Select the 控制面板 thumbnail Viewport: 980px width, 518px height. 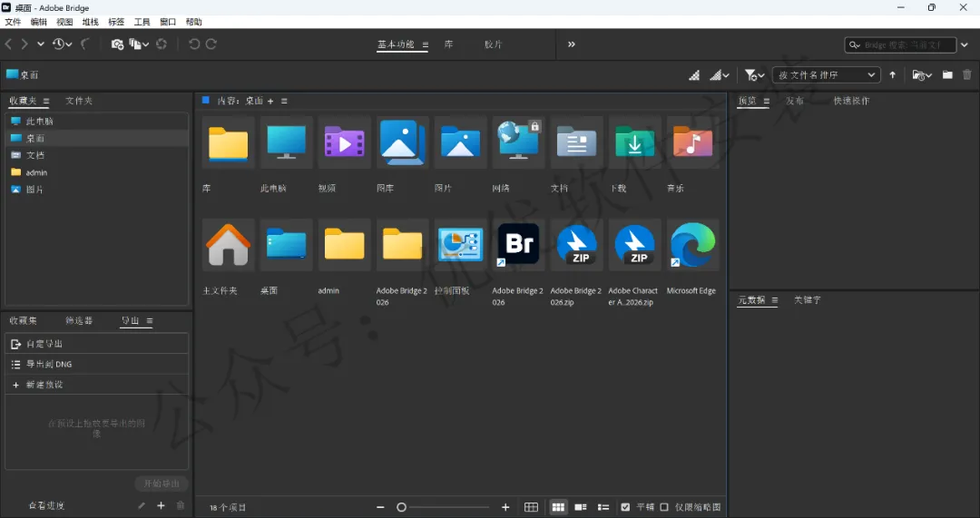[x=460, y=245]
